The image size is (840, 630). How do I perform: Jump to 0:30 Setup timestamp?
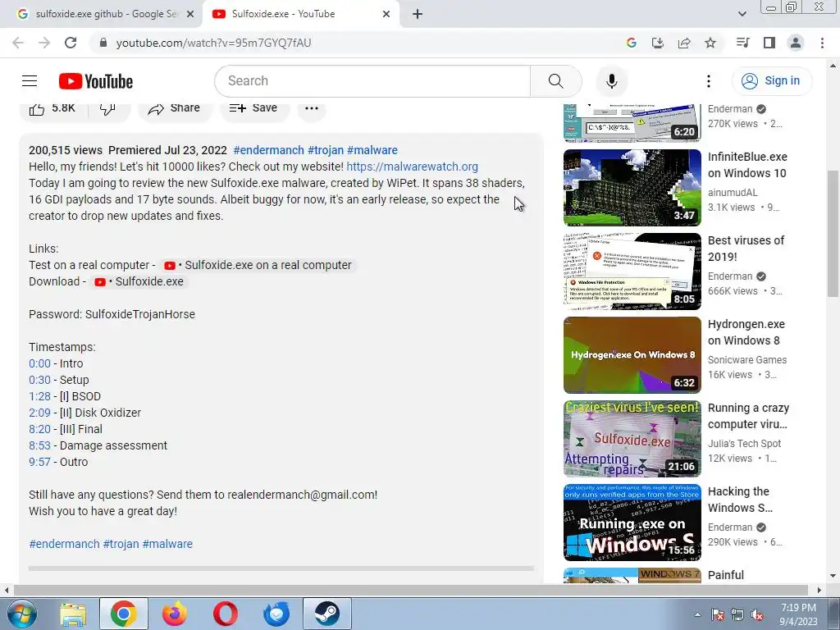point(39,380)
